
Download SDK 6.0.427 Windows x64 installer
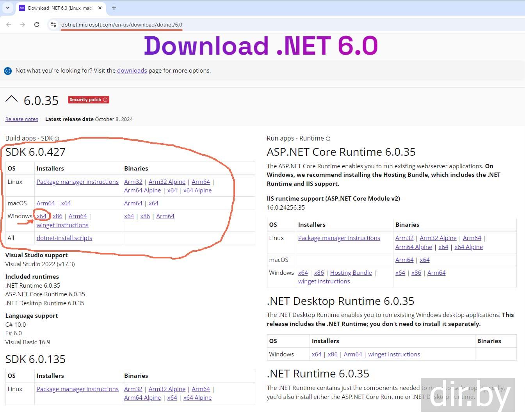point(41,216)
